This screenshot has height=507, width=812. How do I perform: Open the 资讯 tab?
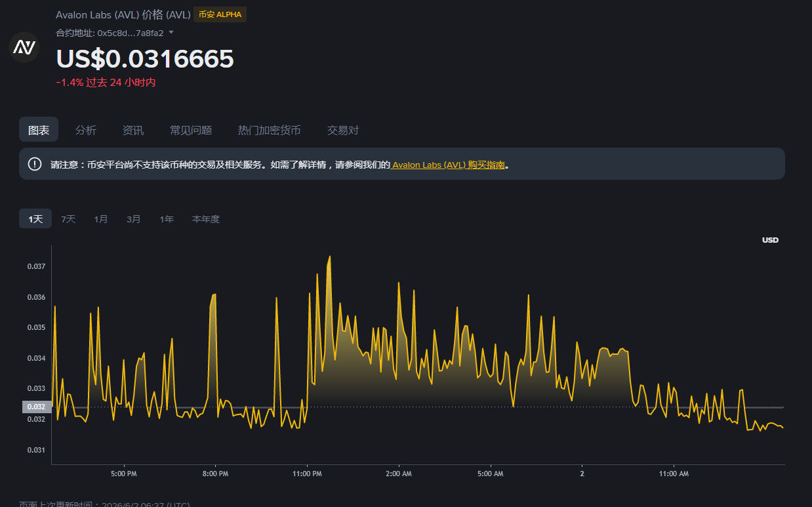click(133, 130)
